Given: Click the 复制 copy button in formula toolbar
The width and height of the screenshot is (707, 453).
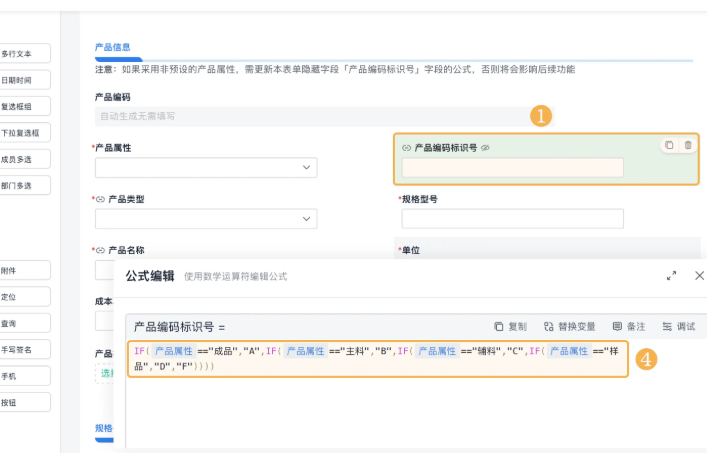Looking at the screenshot, I should click(x=510, y=326).
